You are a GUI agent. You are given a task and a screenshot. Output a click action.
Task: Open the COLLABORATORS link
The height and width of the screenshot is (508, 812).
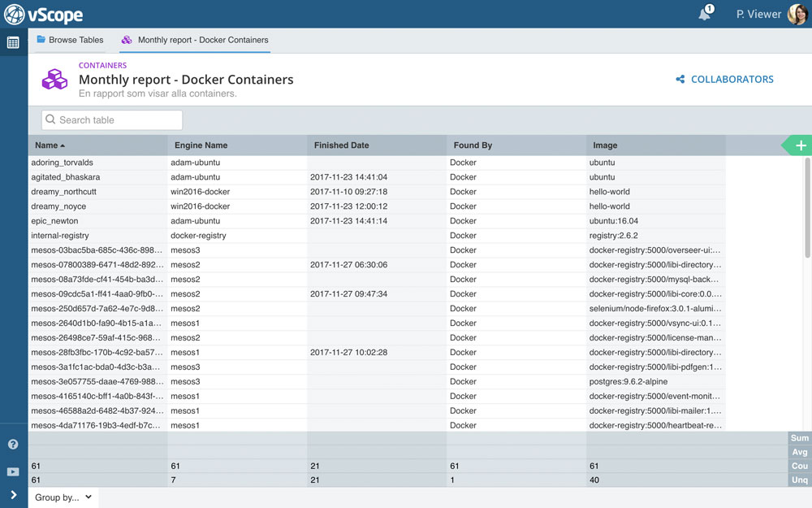click(x=732, y=80)
